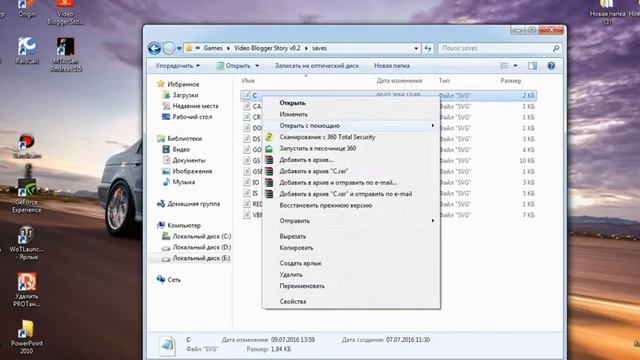Select the MTA San Andreas desktop icon
This screenshot has height=360, width=640.
point(66,54)
